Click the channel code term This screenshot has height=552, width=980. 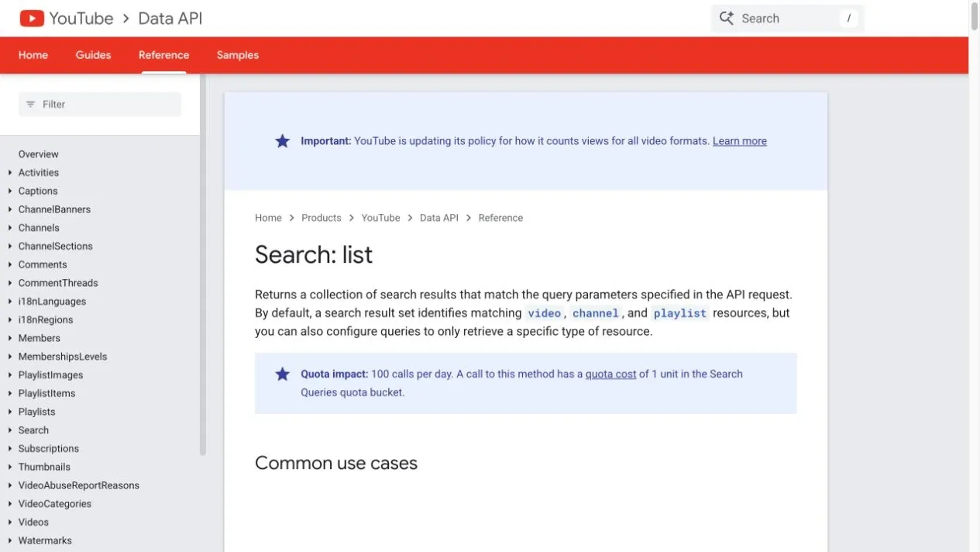pyautogui.click(x=596, y=313)
